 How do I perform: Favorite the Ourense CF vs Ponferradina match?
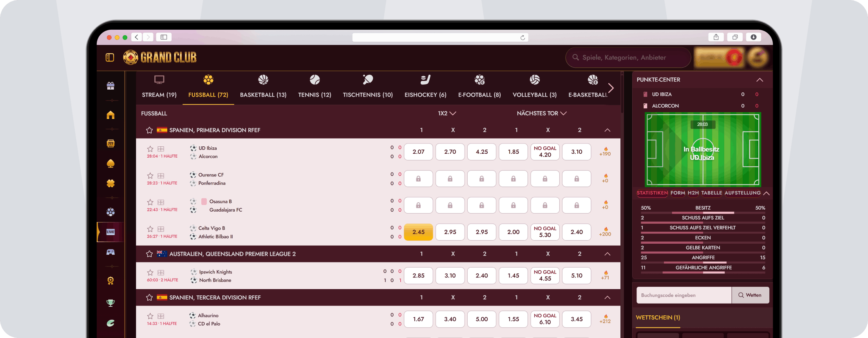coord(150,176)
